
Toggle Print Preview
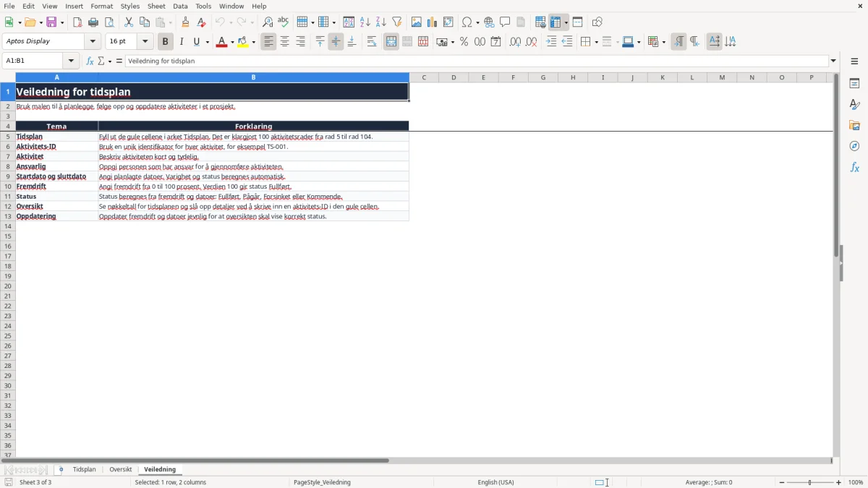[x=109, y=22]
